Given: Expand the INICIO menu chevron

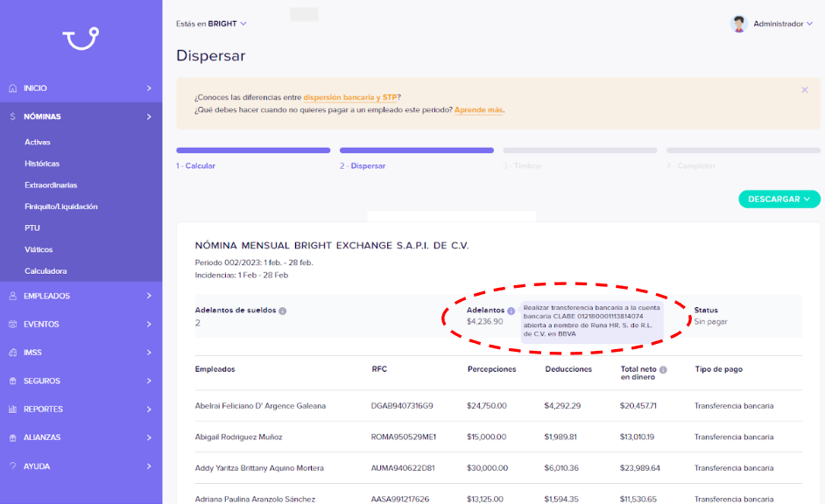Looking at the screenshot, I should pyautogui.click(x=149, y=88).
